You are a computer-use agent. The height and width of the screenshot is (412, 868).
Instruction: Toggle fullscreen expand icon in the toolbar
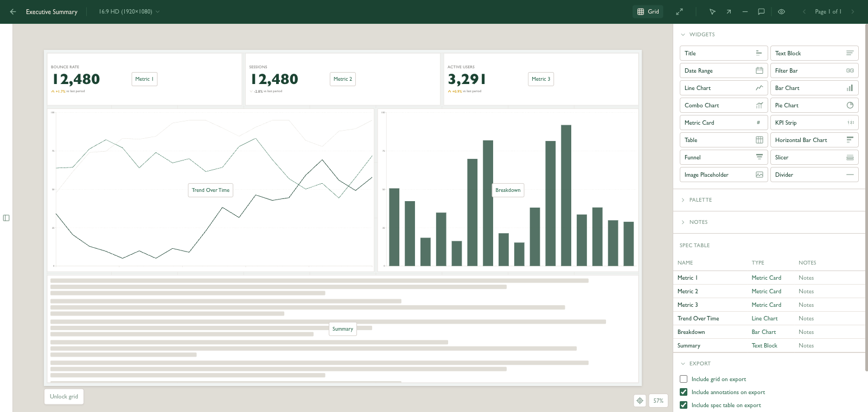pos(679,11)
